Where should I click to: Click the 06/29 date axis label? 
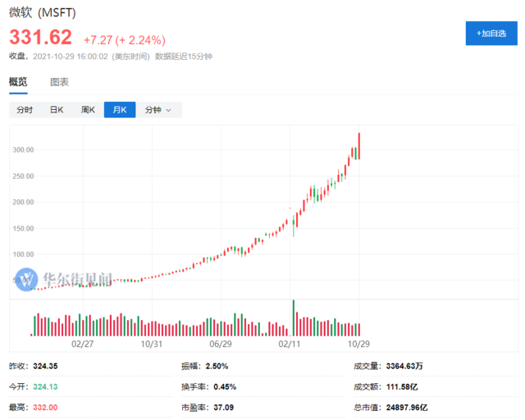221,344
